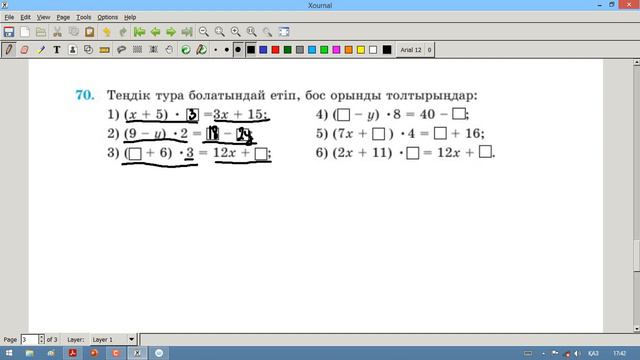
Task: Pick the magenta color swatch
Action: coord(336,50)
